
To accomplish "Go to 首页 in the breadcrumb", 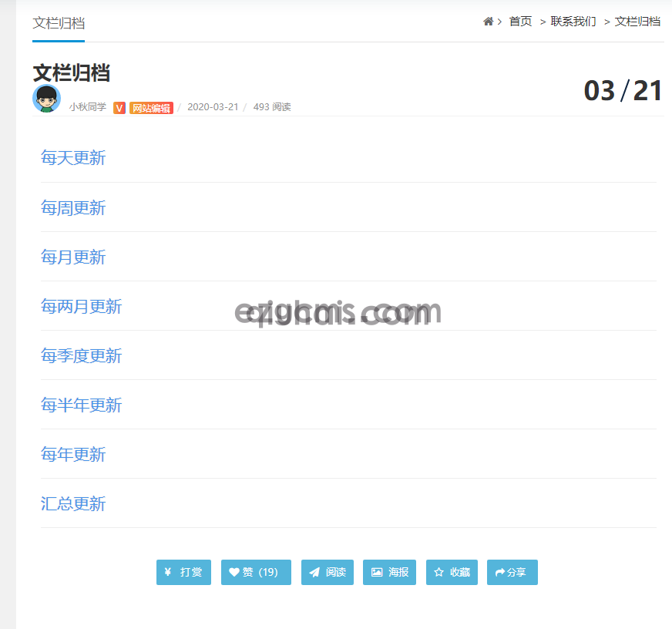I will click(520, 22).
